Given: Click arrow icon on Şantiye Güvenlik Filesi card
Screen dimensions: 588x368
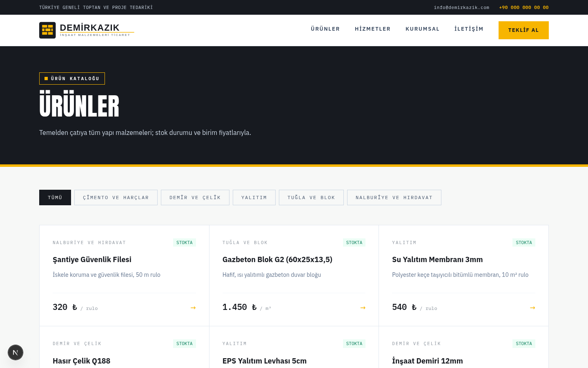Looking at the screenshot, I should 193,307.
